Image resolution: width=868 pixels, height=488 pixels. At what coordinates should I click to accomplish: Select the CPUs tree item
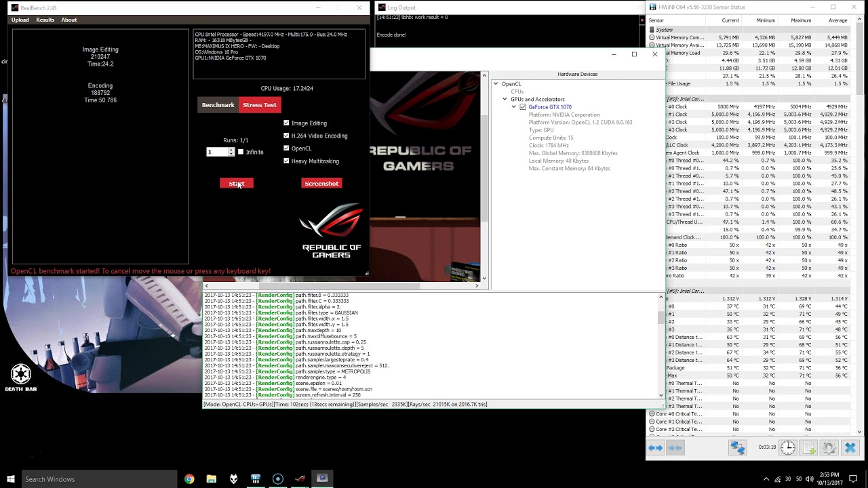(x=517, y=91)
